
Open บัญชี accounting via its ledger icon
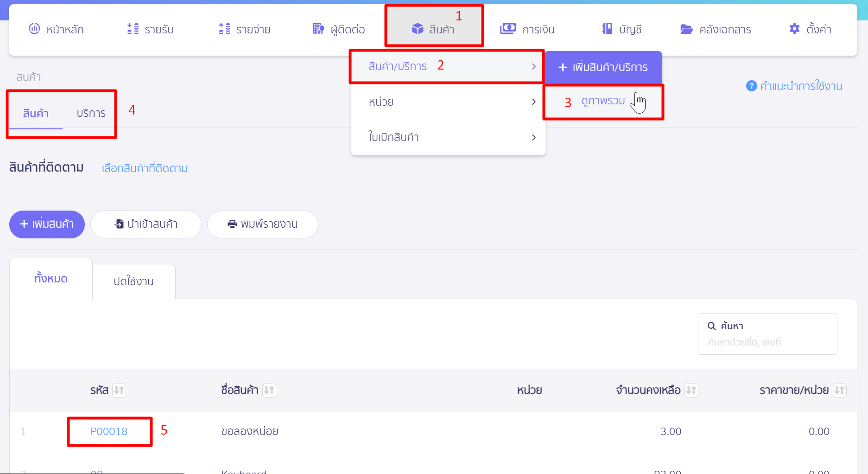pos(607,29)
